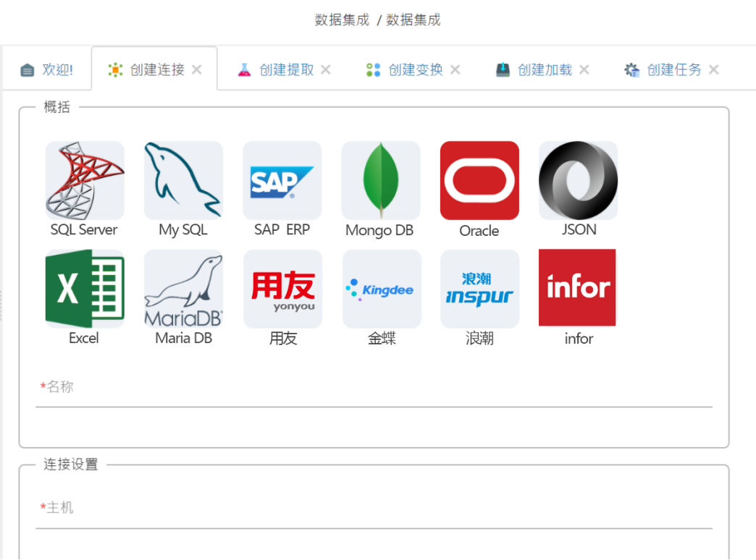The image size is (756, 560).
Task: Pick the Excel data source icon
Action: coord(85,289)
